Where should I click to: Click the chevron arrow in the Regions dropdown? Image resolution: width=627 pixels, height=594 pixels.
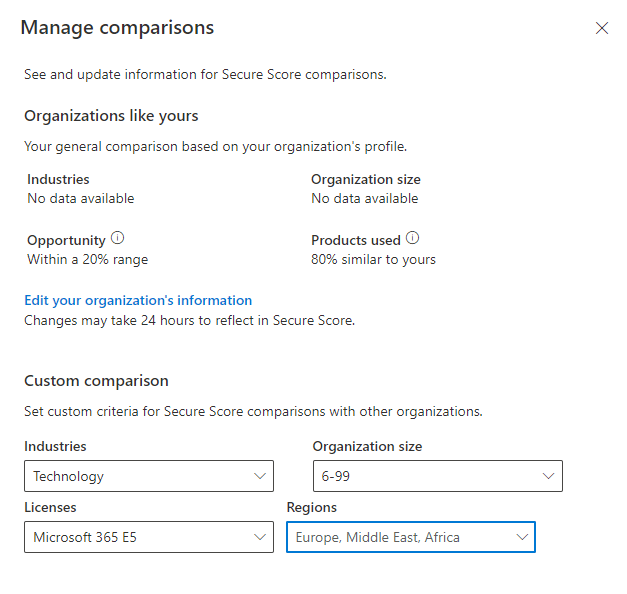tap(522, 537)
